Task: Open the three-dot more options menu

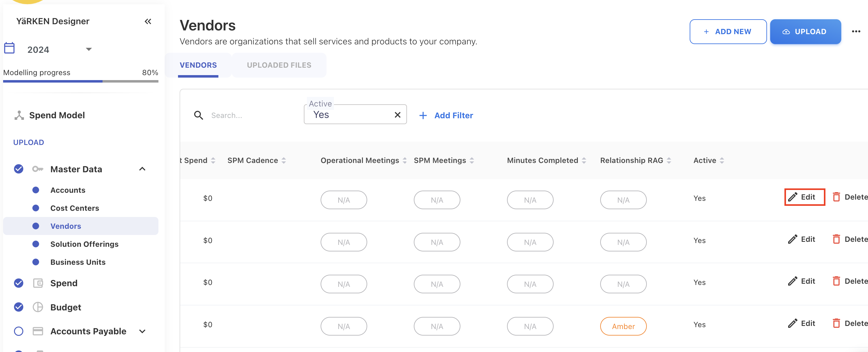Action: [856, 31]
